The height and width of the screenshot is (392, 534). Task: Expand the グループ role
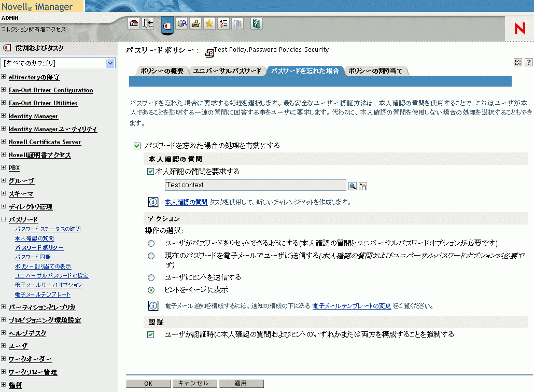tap(4, 180)
